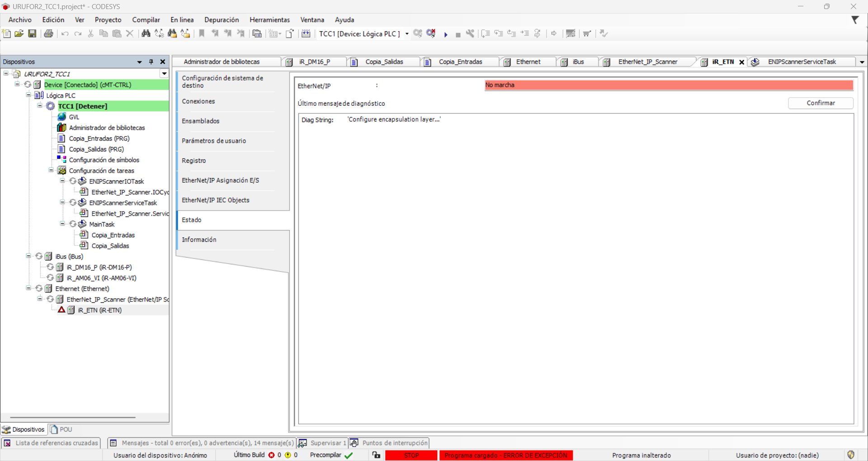Image resolution: width=868 pixels, height=461 pixels.
Task: Select iR_AM06_VI device in tree
Action: (101, 278)
